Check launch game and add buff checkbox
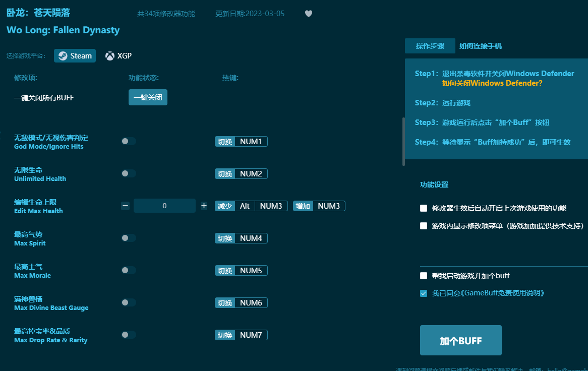Viewport: 588px width, 371px height. 424,276
